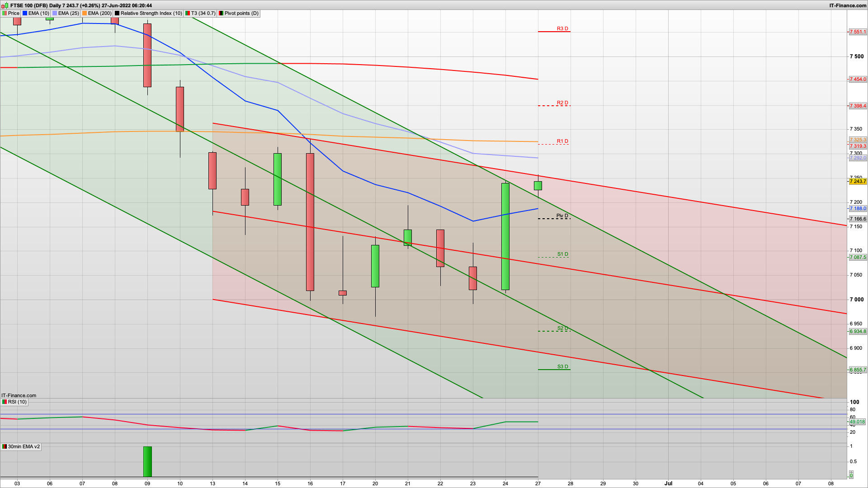Click the orange 7 325.3 price tag
Screen dimensions: 868x488
pyautogui.click(x=858, y=140)
